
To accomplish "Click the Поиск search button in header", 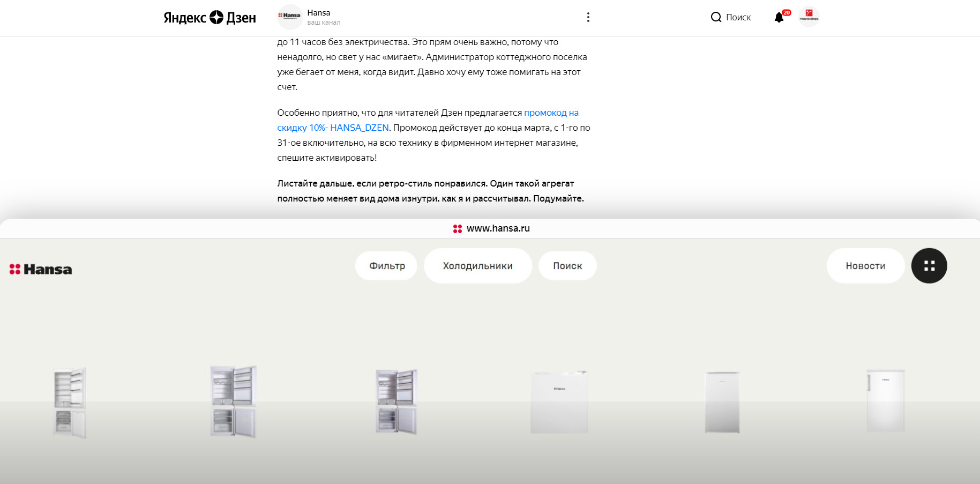I will coord(731,17).
